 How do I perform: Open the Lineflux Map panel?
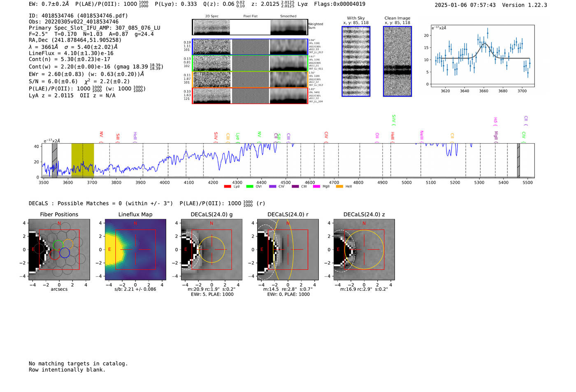[135, 250]
